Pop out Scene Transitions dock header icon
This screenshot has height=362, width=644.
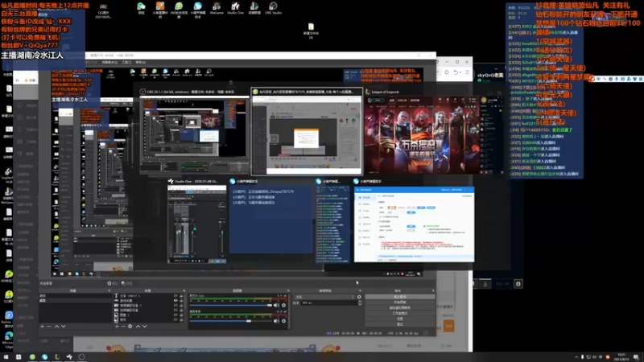point(360,290)
